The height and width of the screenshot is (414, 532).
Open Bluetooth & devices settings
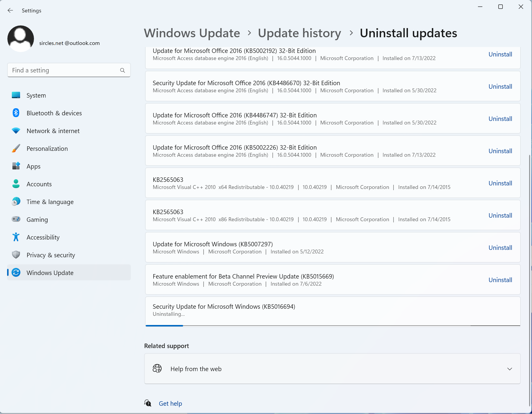pyautogui.click(x=69, y=113)
